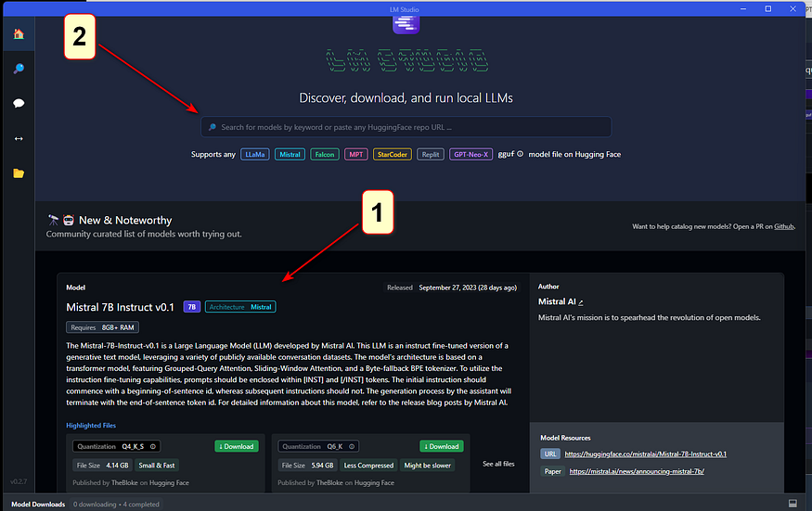This screenshot has width=812, height=511.
Task: Click the Requires 8GB+ RAM badge
Action: 102,327
